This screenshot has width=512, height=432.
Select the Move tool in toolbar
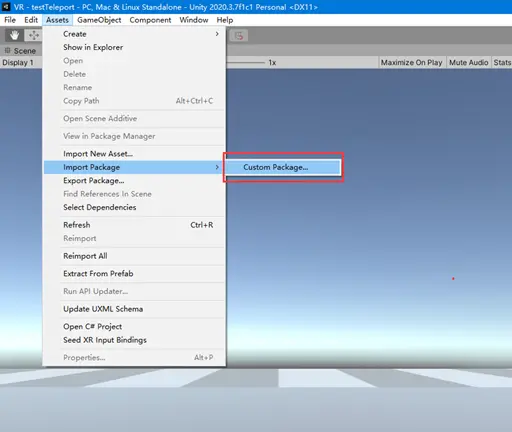pyautogui.click(x=33, y=35)
